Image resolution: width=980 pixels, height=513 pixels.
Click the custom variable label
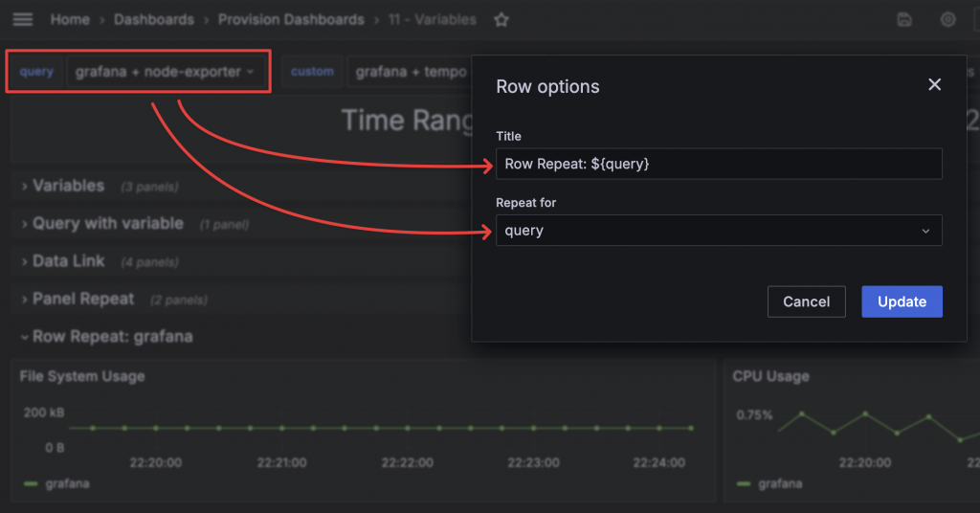312,72
